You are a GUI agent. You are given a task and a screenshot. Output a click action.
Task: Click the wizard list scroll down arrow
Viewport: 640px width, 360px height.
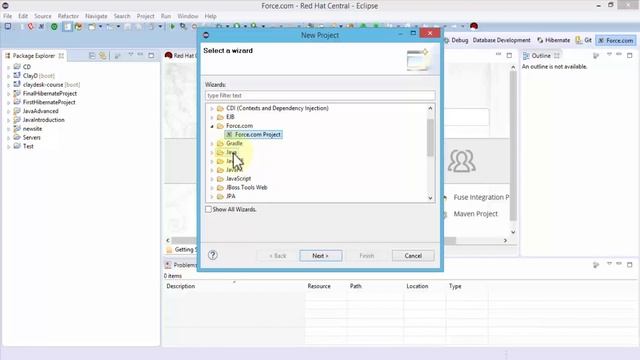[x=430, y=198]
